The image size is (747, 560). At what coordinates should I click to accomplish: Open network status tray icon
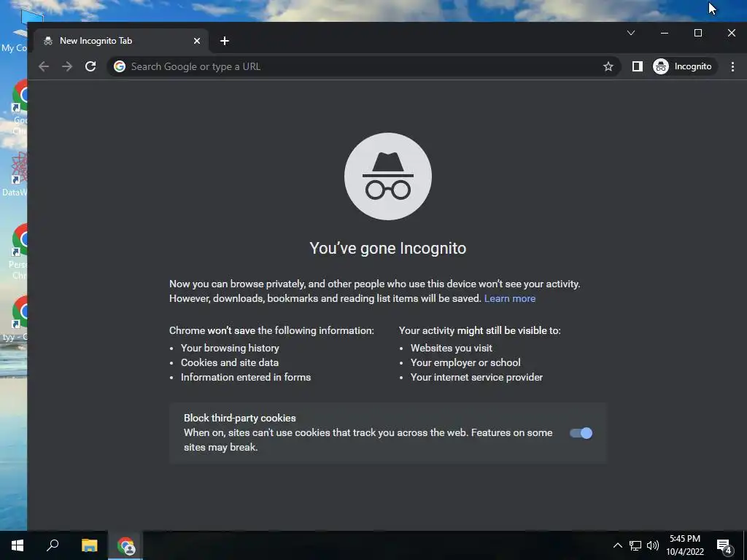tap(635, 545)
